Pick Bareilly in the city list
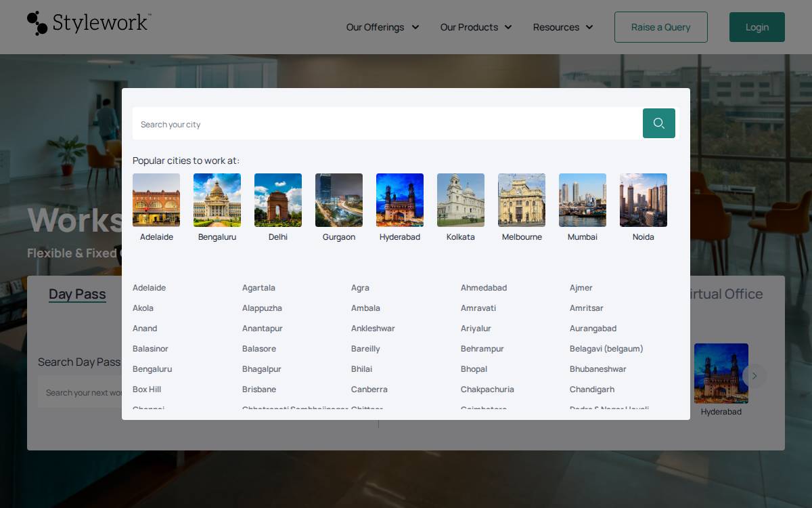The width and height of the screenshot is (812, 508). point(365,349)
